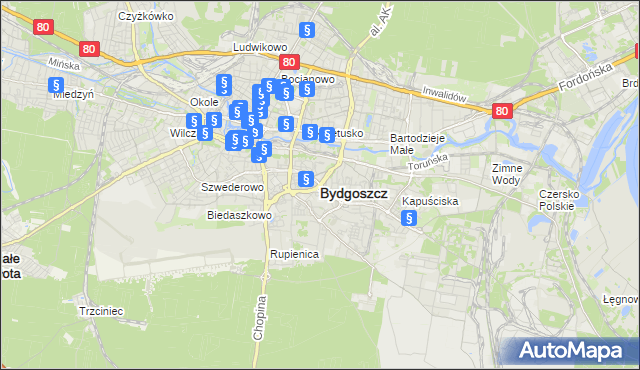Open the § marker left of Bydgoszcz label

[306, 179]
